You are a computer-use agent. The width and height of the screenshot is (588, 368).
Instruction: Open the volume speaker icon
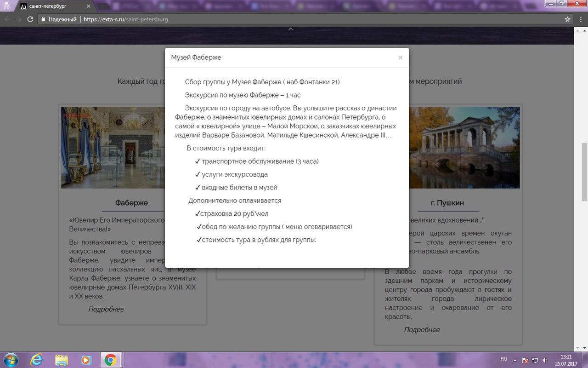coord(544,359)
